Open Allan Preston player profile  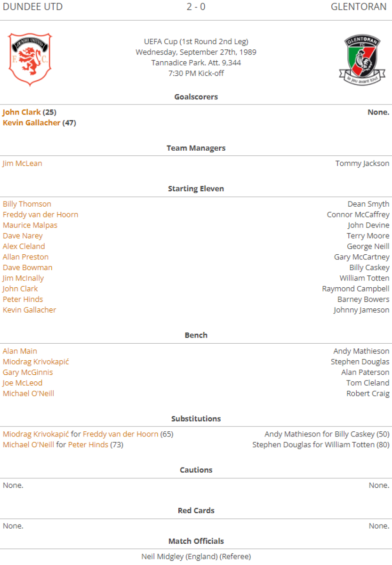[25, 257]
